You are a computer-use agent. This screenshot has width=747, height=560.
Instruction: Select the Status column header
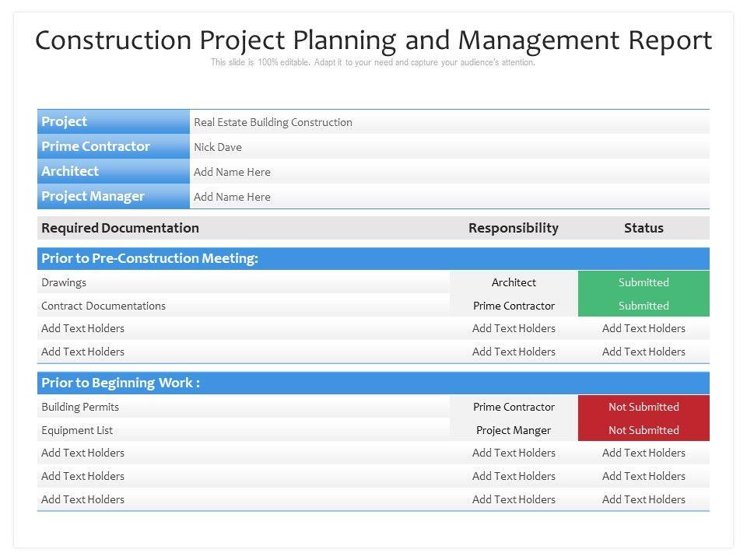click(x=644, y=228)
